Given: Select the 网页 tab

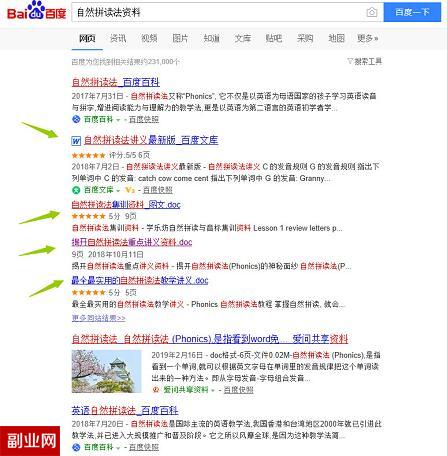Looking at the screenshot, I should 87,38.
